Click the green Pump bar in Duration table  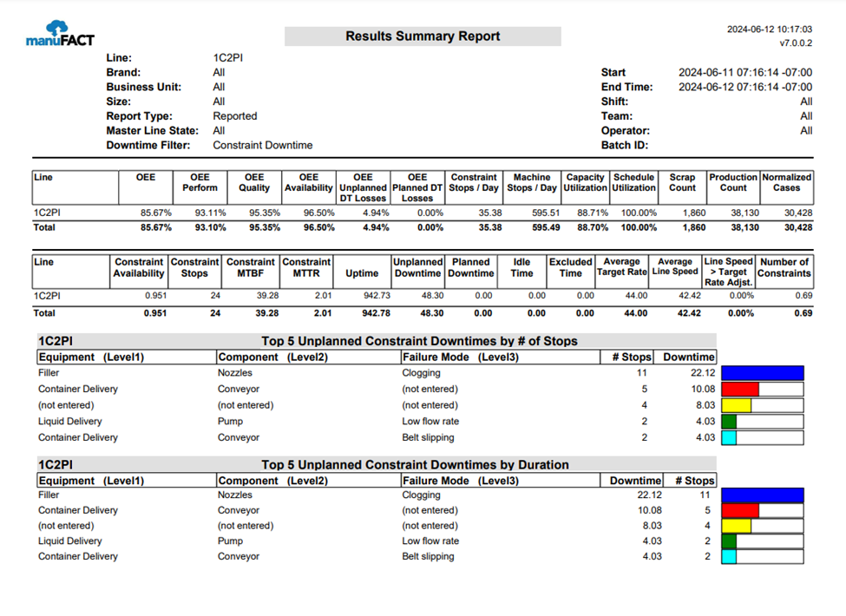tap(729, 541)
